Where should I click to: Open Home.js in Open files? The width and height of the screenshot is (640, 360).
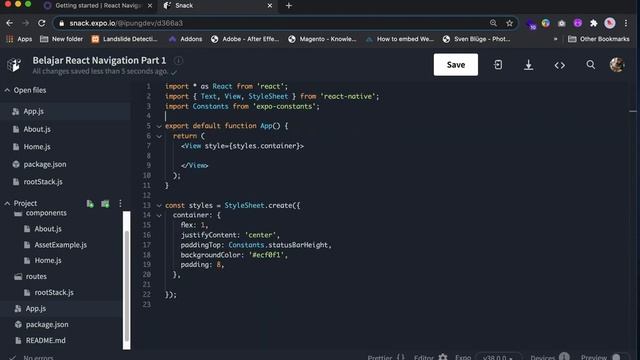pos(65,147)
